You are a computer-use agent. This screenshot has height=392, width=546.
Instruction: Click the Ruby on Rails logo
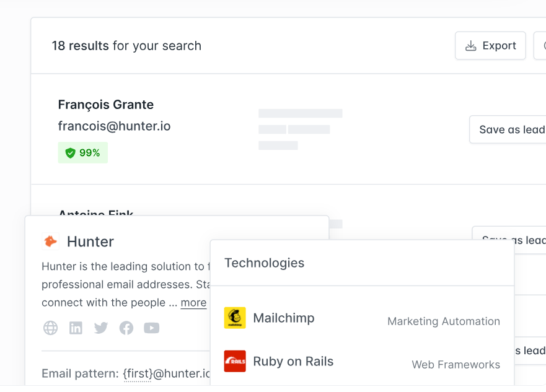click(235, 361)
